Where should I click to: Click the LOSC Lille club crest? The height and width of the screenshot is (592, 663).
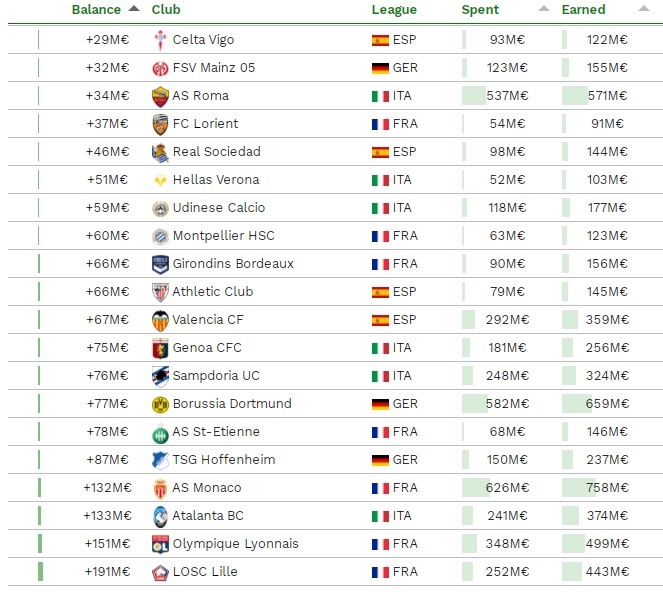click(x=160, y=572)
